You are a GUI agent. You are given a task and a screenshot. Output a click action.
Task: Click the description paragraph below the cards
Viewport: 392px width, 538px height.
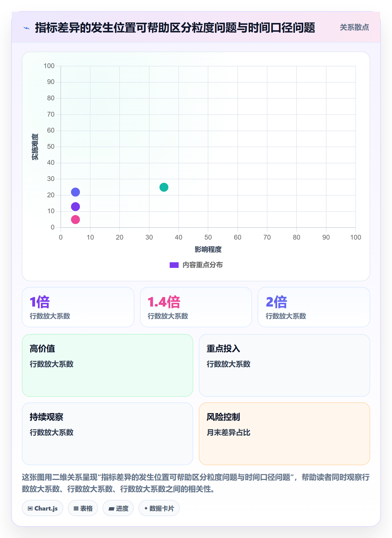coord(196,483)
